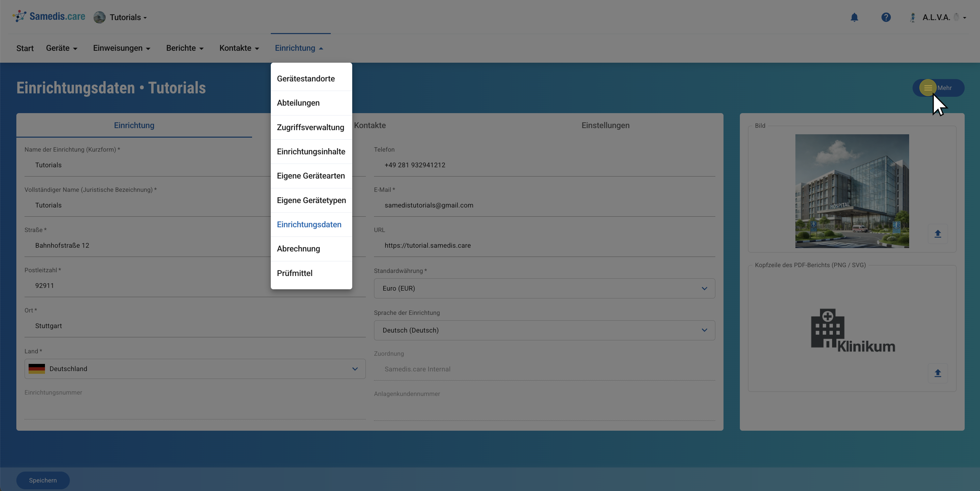
Task: Choose Prüfmittel in Einrichtung menu
Action: [294, 273]
